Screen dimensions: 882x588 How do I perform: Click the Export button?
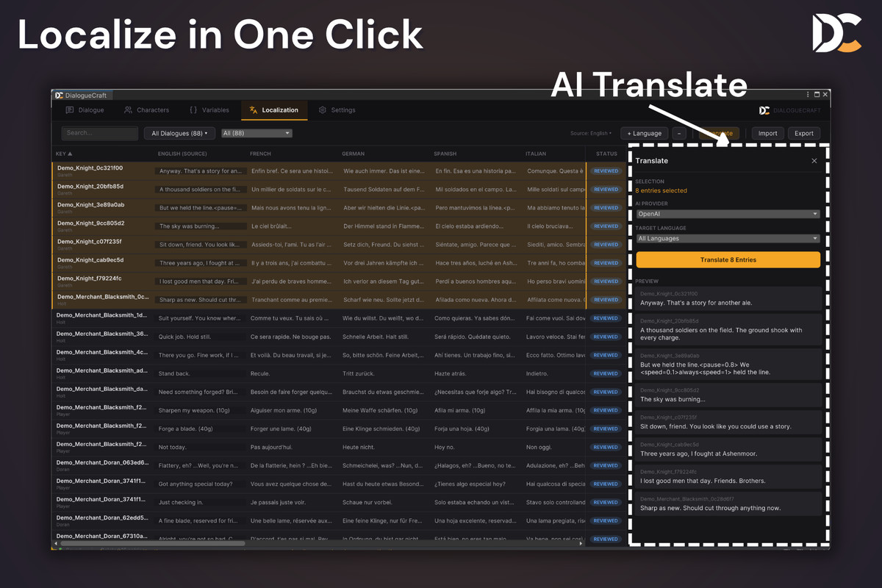[804, 133]
